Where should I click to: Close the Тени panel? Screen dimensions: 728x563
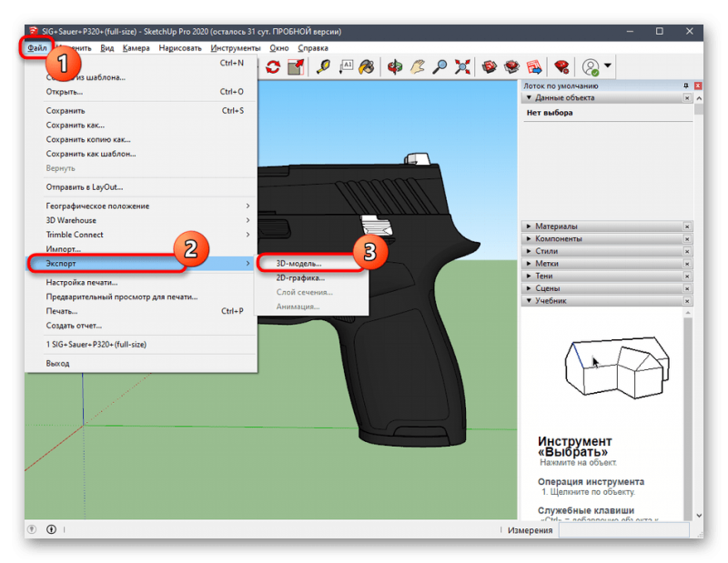687,276
